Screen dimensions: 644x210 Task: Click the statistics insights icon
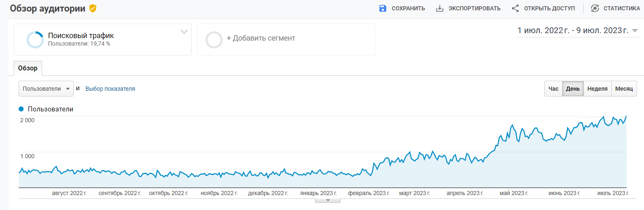tap(595, 8)
